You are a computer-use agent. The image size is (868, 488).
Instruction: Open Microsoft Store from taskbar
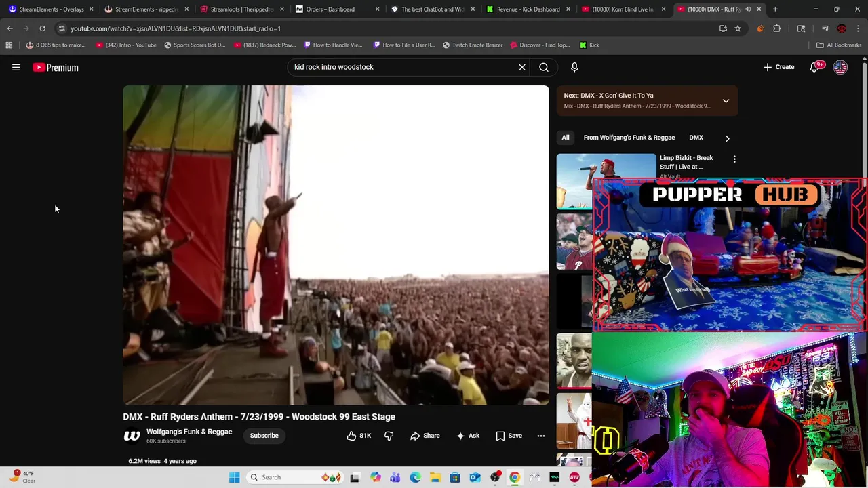[455, 477]
